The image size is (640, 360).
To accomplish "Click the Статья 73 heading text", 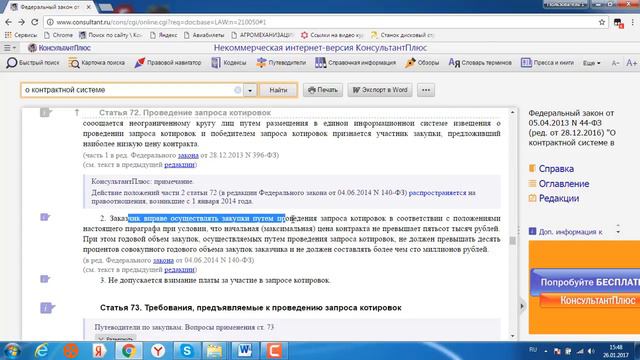I will point(251,308).
